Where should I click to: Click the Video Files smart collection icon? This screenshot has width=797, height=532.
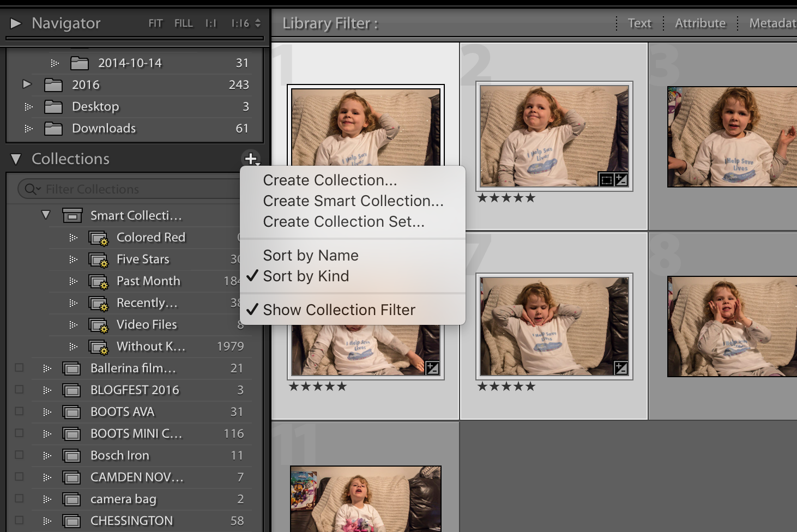99,325
